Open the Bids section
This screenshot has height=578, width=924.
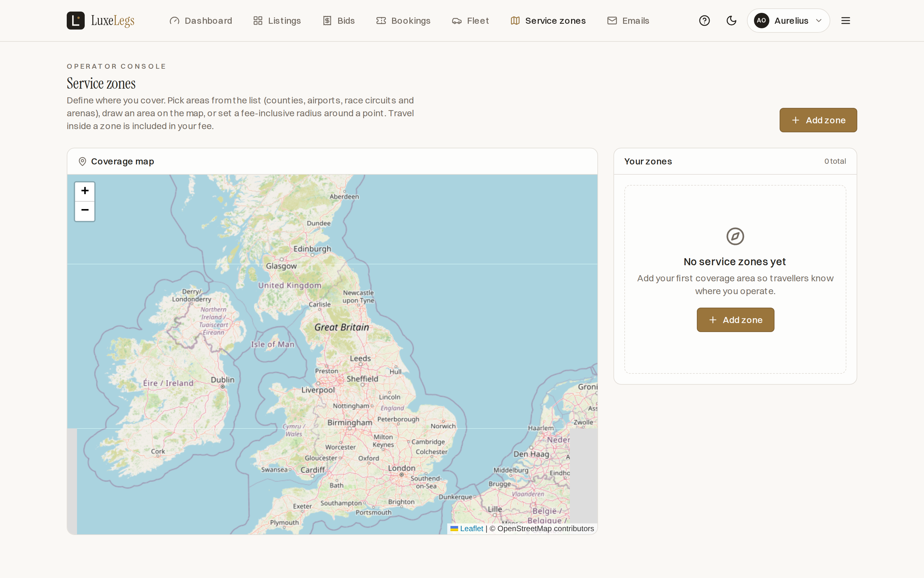tap(339, 21)
